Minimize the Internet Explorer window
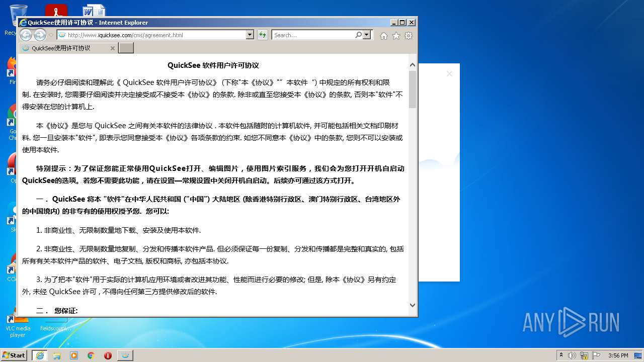Image resolution: width=644 pixels, height=362 pixels. click(393, 23)
